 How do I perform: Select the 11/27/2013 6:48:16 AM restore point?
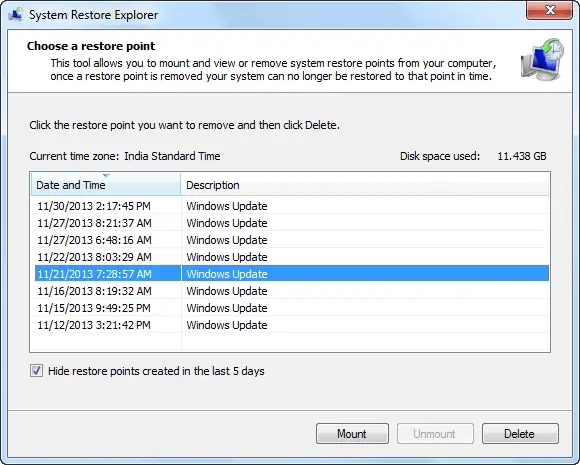coord(290,240)
